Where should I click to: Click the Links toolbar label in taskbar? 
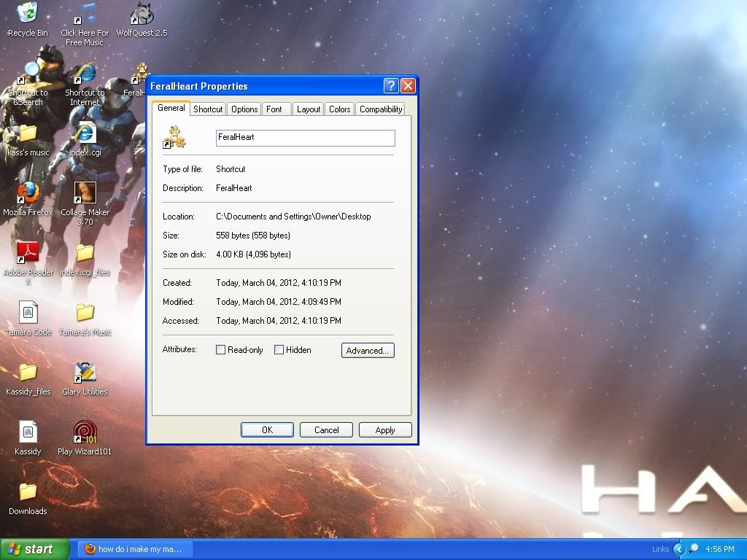pyautogui.click(x=660, y=549)
